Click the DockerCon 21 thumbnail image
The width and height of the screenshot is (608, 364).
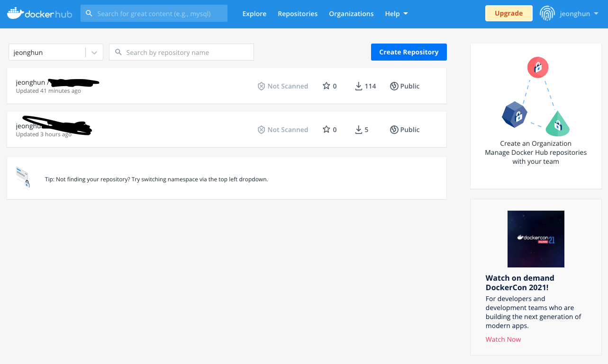coord(536,239)
